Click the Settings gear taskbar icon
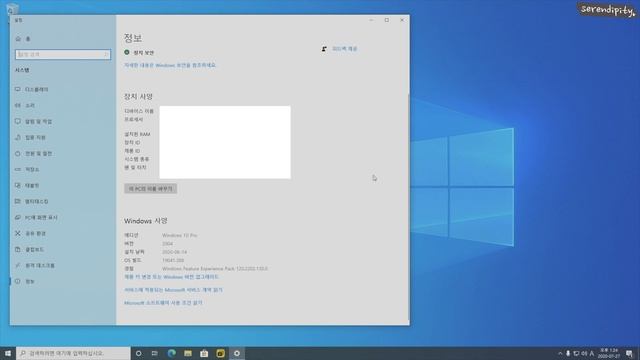The height and width of the screenshot is (360, 640). [x=237, y=353]
